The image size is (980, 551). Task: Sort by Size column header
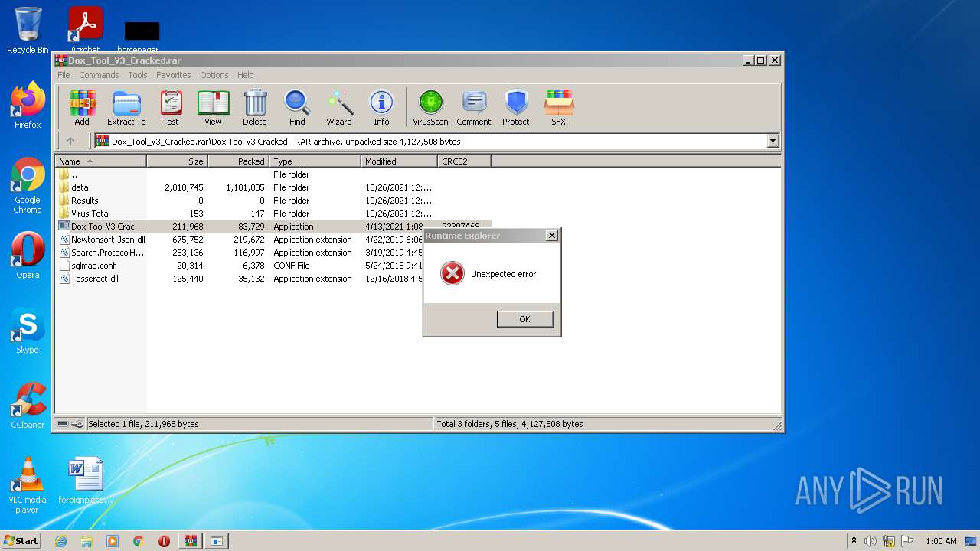[177, 161]
